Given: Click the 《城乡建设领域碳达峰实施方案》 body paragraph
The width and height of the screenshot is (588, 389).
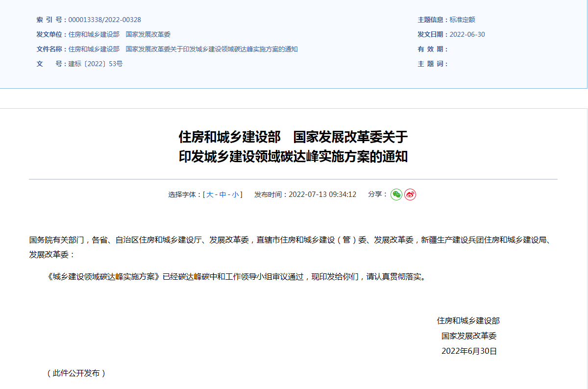Looking at the screenshot, I should pyautogui.click(x=235, y=277).
